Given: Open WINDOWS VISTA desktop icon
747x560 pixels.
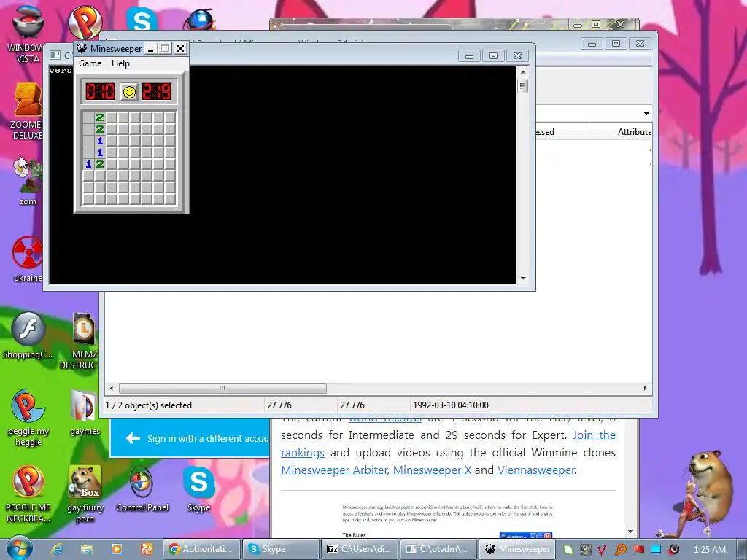Looking at the screenshot, I should 28,34.
